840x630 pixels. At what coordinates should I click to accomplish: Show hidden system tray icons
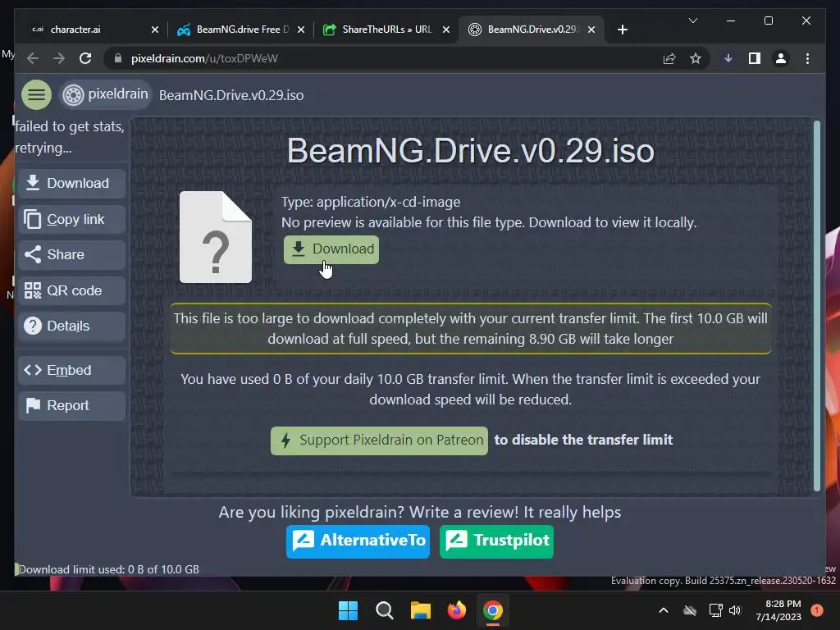click(663, 610)
